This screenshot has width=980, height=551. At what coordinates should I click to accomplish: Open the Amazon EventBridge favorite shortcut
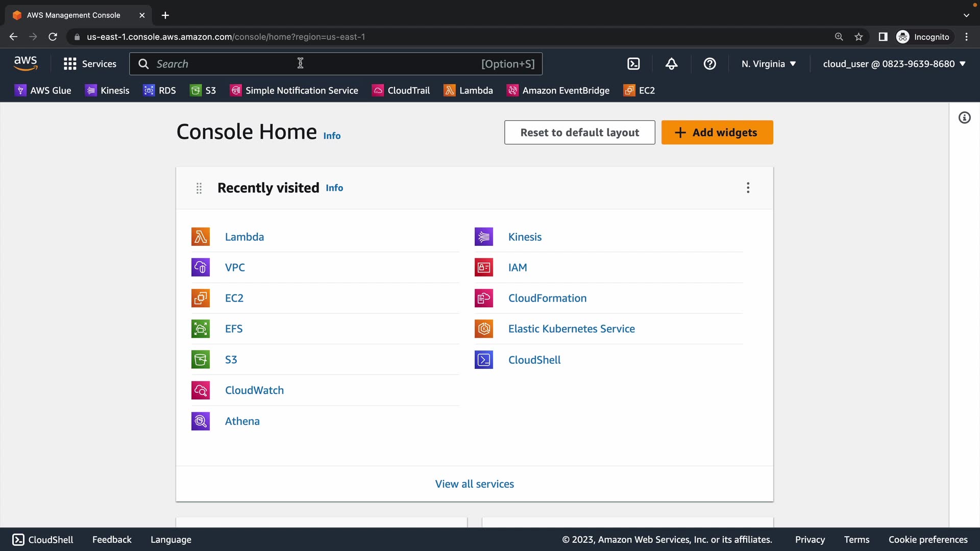tap(558, 90)
